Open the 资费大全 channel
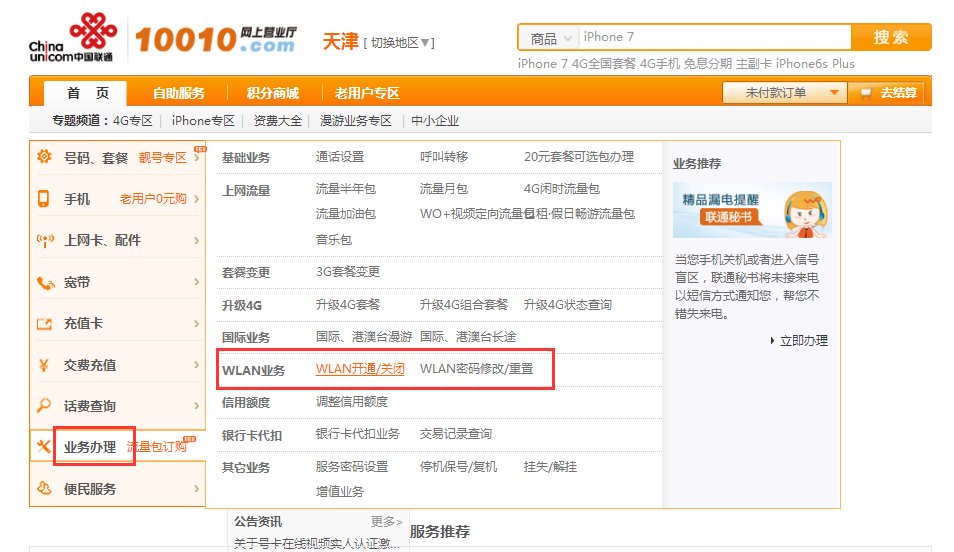The image size is (954, 552). 277,121
